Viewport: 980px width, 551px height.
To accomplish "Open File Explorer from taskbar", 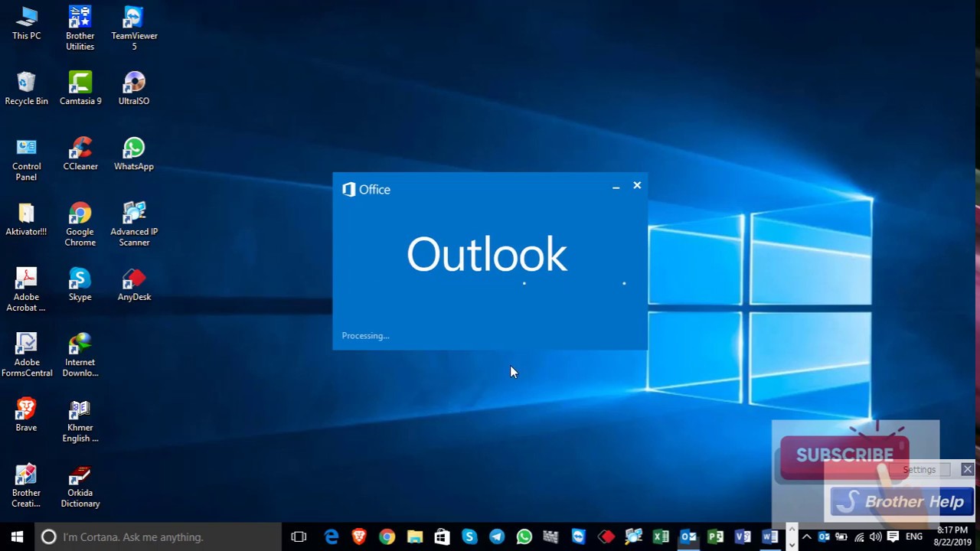I will [x=414, y=537].
